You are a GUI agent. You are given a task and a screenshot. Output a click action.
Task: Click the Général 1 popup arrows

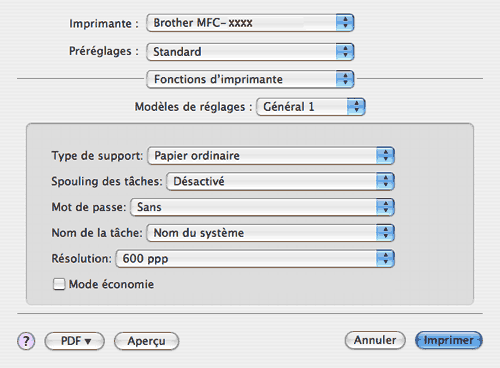(356, 107)
